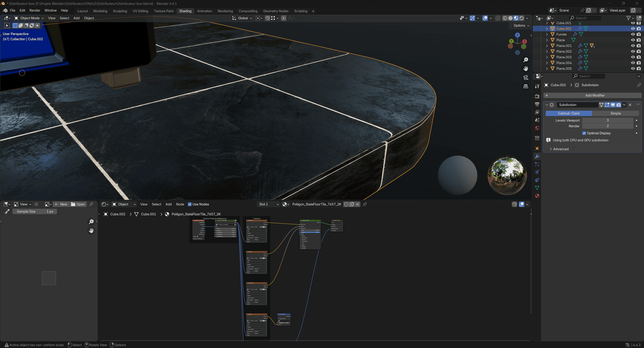Duplicate the Poliigon_SlateFloorTile material
Screen dimensions: 644x348
click(352, 204)
